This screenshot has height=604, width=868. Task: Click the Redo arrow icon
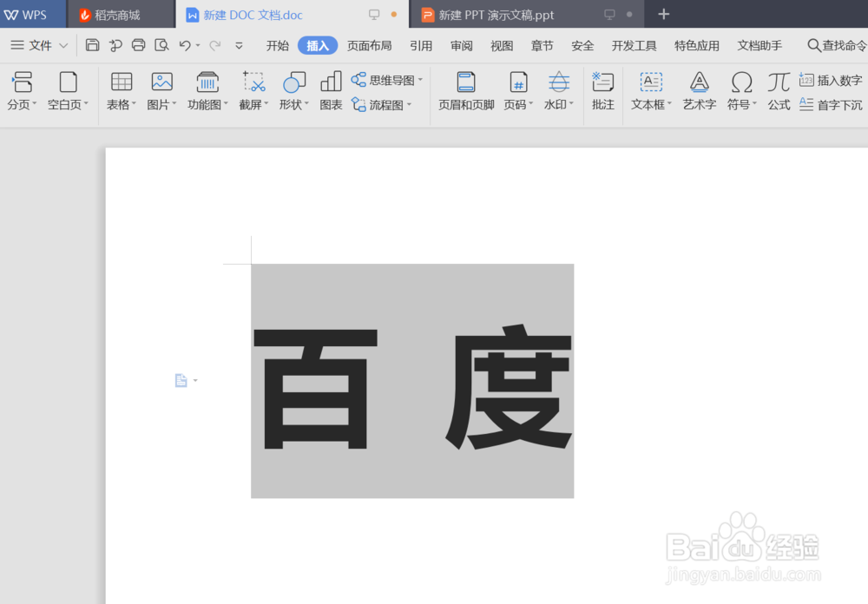click(x=215, y=45)
